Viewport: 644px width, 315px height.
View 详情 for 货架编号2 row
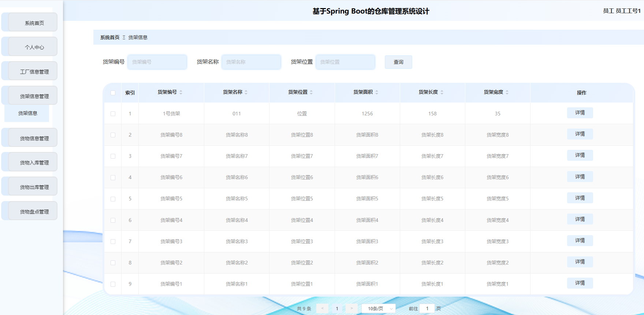[580, 262]
